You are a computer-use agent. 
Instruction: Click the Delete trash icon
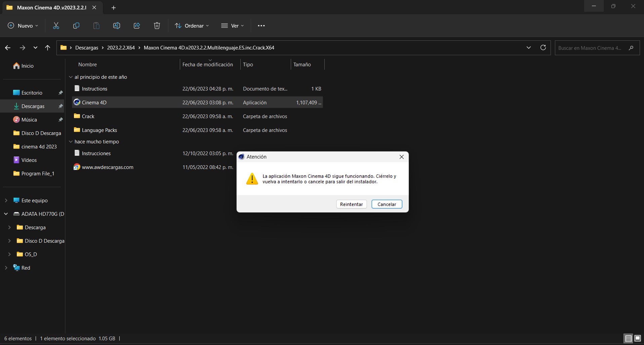click(157, 26)
